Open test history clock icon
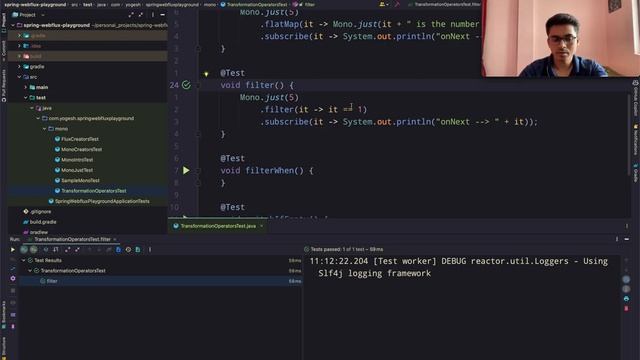The width and height of the screenshot is (640, 360). click(128, 249)
